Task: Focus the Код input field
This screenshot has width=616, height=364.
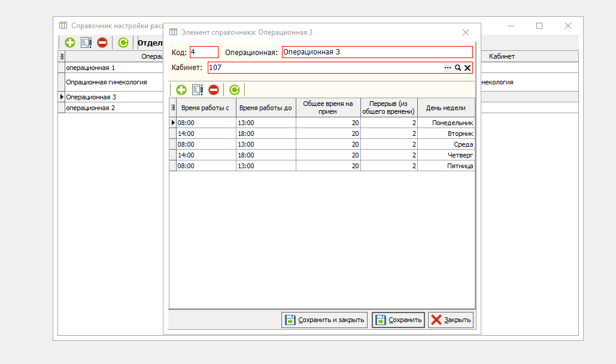Action: (204, 52)
